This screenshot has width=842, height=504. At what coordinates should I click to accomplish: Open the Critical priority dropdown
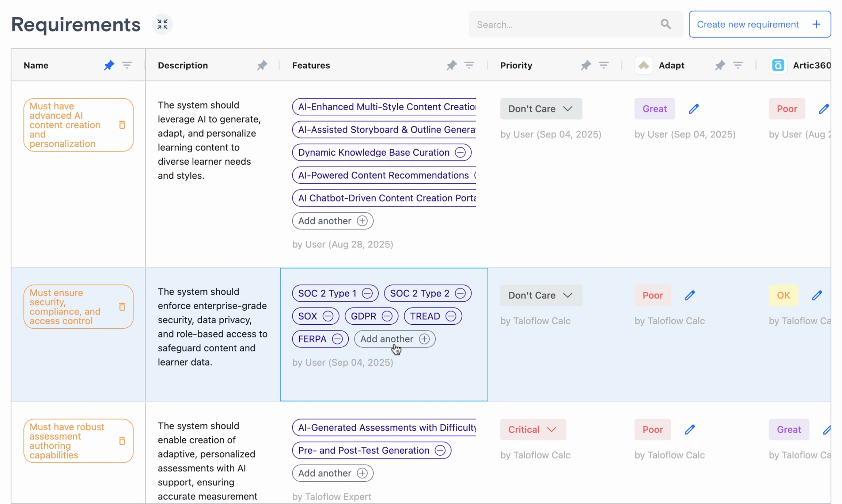[532, 429]
